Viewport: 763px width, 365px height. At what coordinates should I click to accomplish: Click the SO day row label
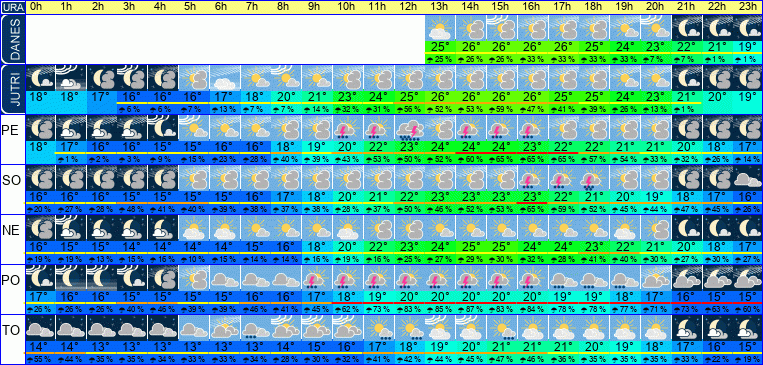point(11,181)
